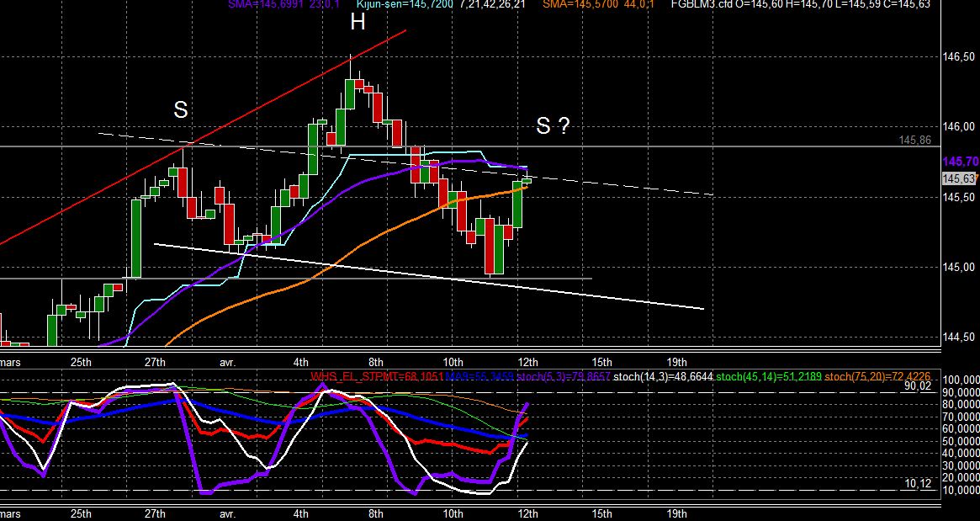
Task: Select the dashed white neckline
Action: pos(406,164)
